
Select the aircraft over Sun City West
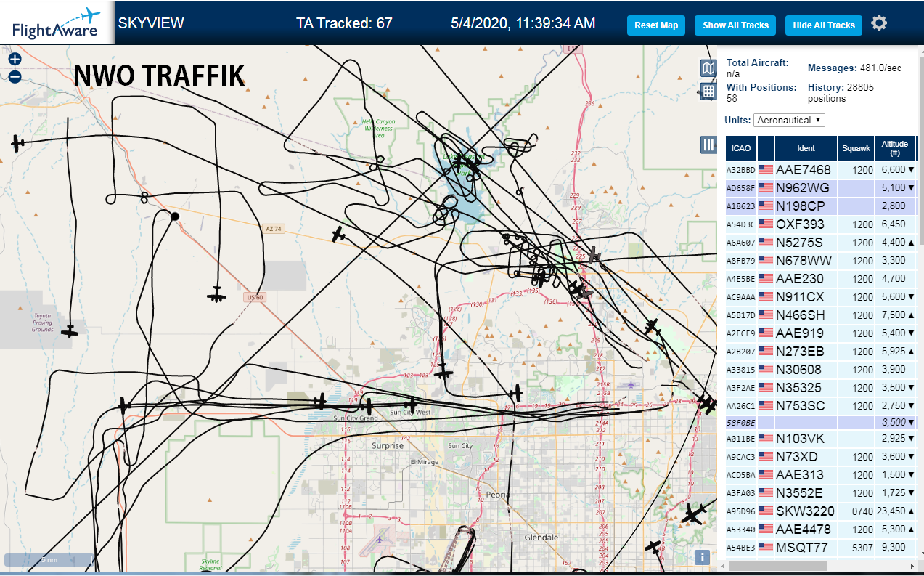tap(412, 404)
